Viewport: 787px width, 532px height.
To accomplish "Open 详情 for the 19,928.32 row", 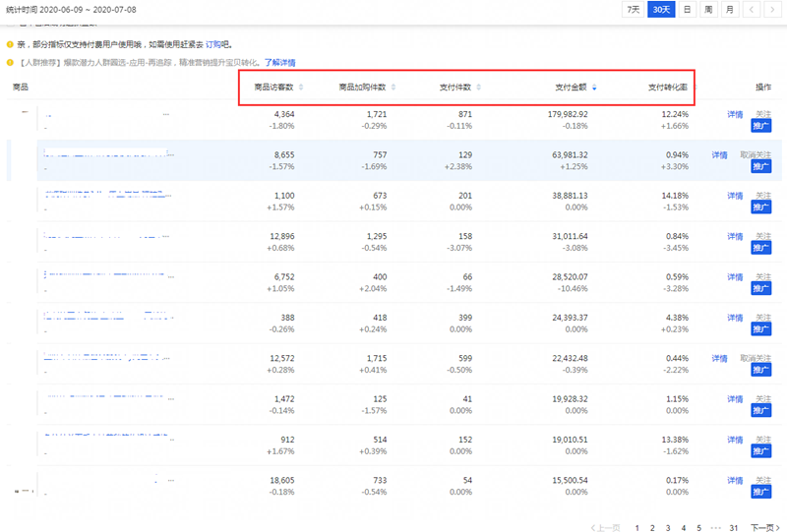I will 735,399.
